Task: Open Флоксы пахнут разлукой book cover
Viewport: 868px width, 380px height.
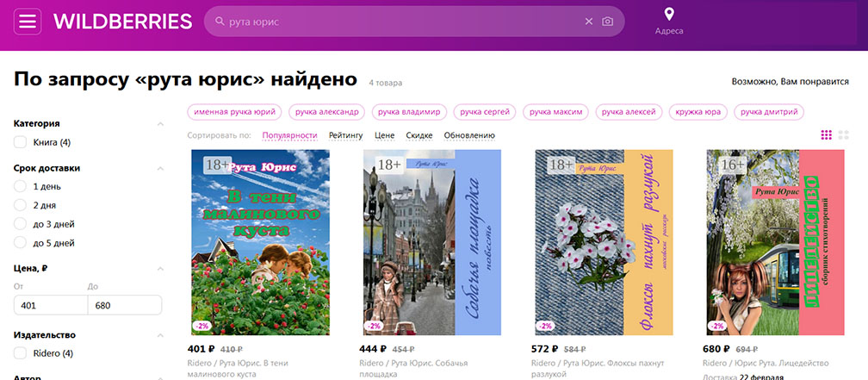Action: pyautogui.click(x=604, y=243)
